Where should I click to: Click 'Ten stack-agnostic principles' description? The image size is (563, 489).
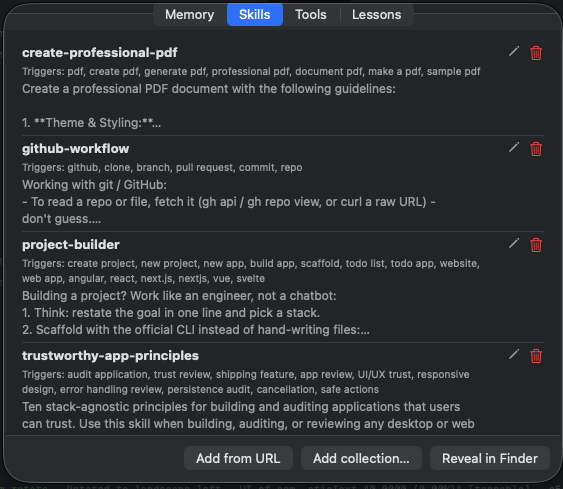[x=248, y=415]
